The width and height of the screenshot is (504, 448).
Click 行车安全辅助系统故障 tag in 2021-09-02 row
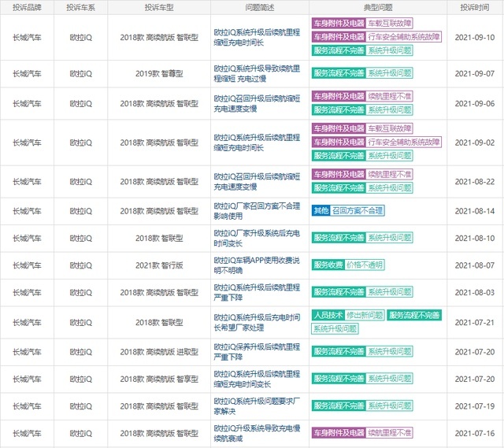(404, 142)
